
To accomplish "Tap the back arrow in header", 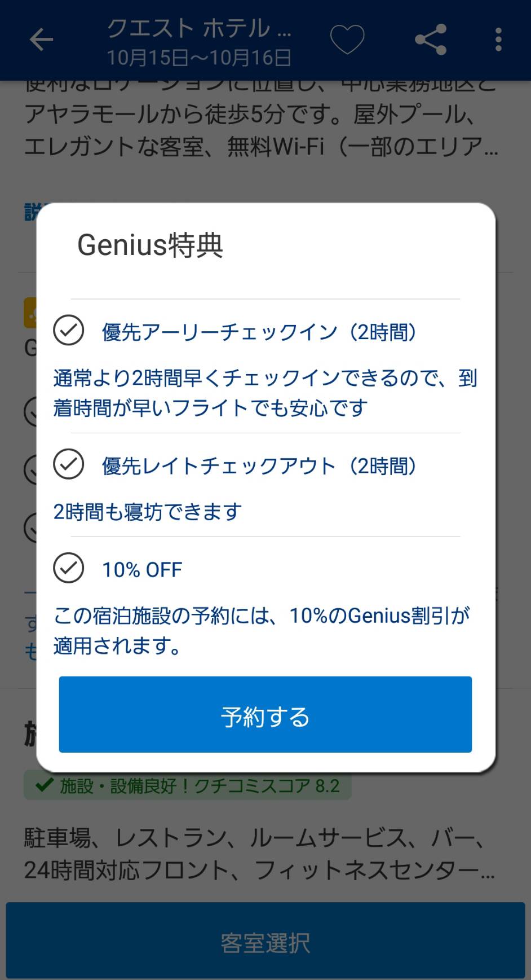I will tap(41, 40).
